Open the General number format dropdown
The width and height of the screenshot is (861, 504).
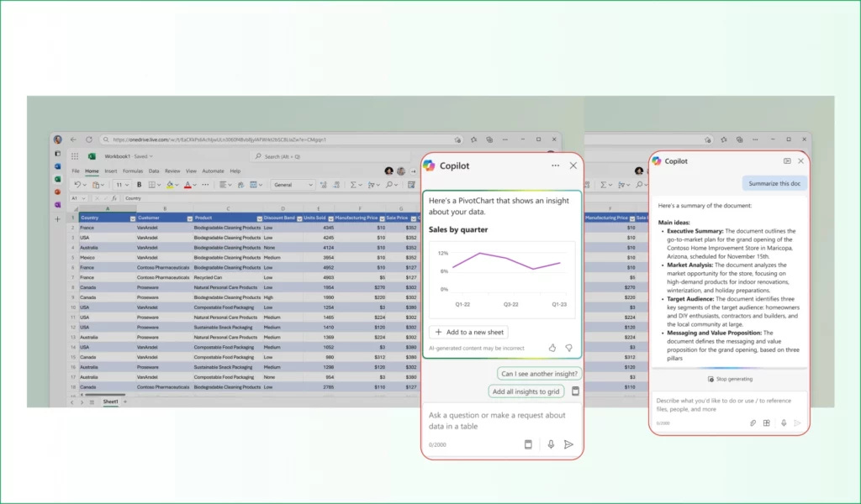coord(293,185)
